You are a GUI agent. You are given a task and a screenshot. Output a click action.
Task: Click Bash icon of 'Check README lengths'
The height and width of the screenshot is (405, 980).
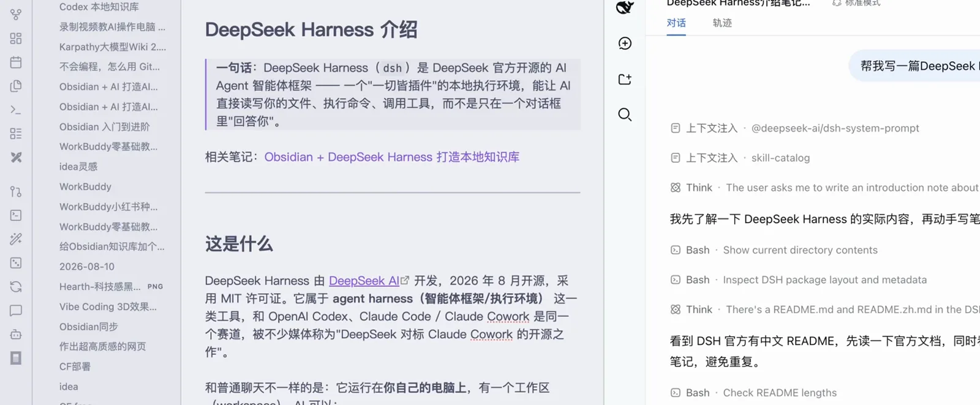click(676, 393)
